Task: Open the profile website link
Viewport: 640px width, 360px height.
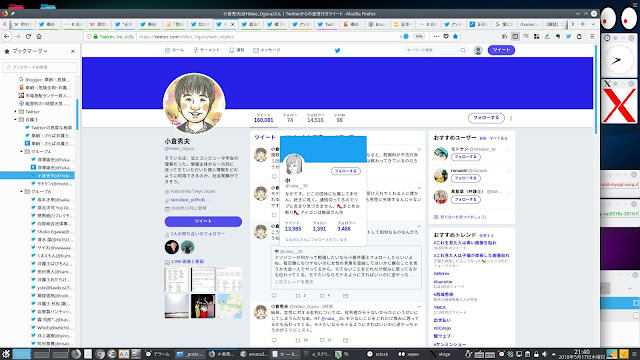Action: pyautogui.click(x=189, y=200)
